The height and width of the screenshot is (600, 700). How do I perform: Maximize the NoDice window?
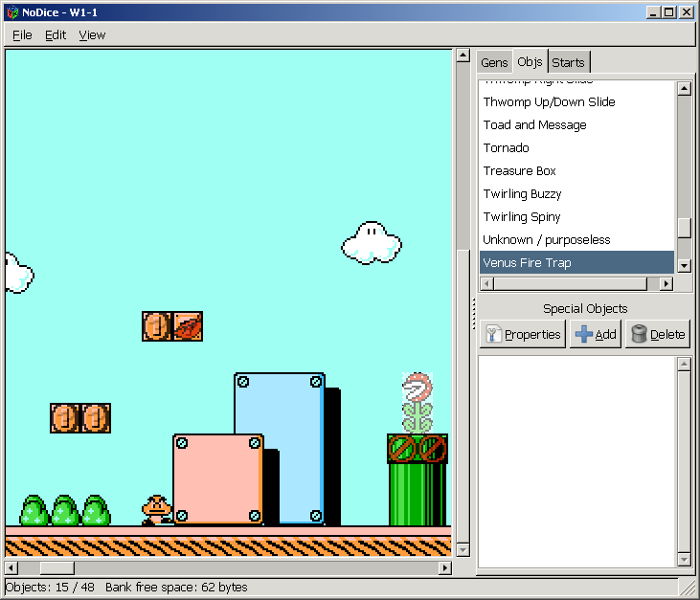pyautogui.click(x=668, y=12)
